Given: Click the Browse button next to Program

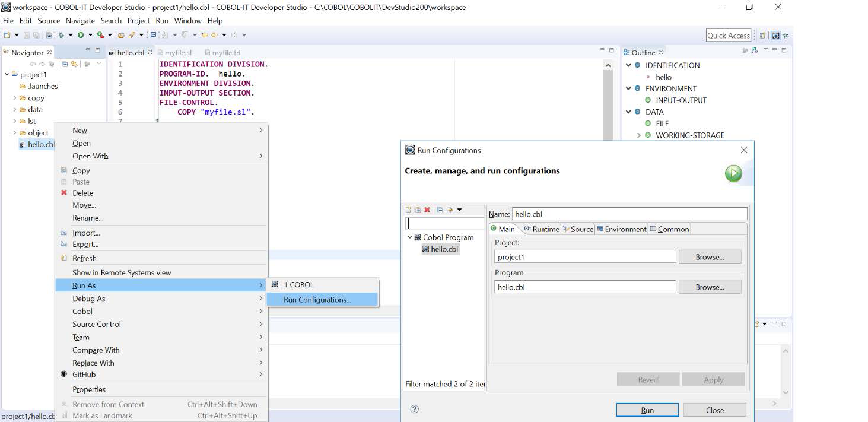Looking at the screenshot, I should (710, 287).
